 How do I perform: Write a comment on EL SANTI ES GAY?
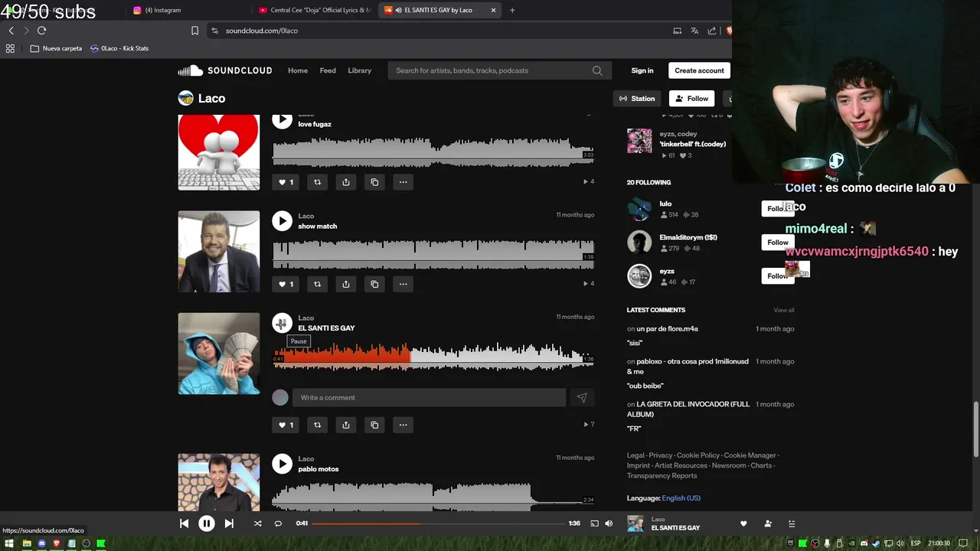[429, 397]
